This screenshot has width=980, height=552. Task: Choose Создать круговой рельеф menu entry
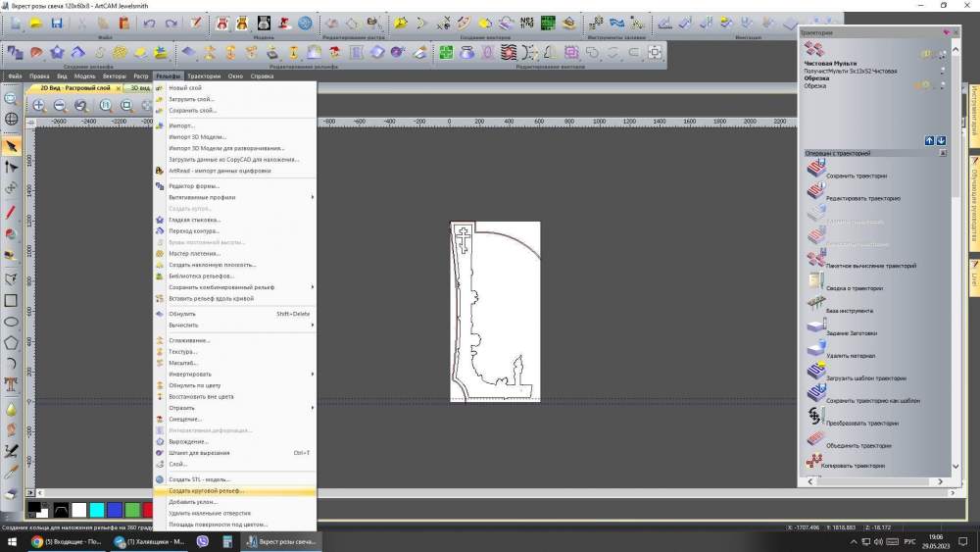pos(206,490)
